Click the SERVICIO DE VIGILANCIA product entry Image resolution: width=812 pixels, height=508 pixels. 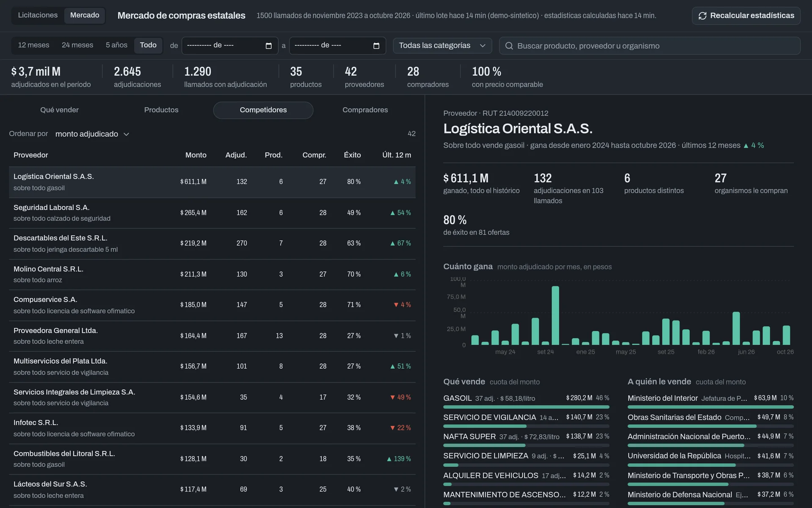click(x=526, y=420)
